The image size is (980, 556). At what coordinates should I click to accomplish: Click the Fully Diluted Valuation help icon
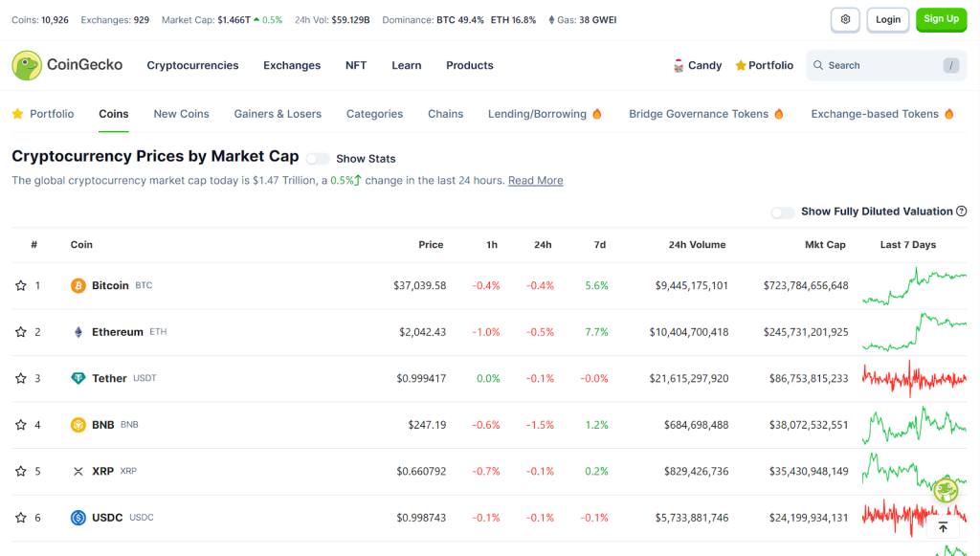[961, 211]
